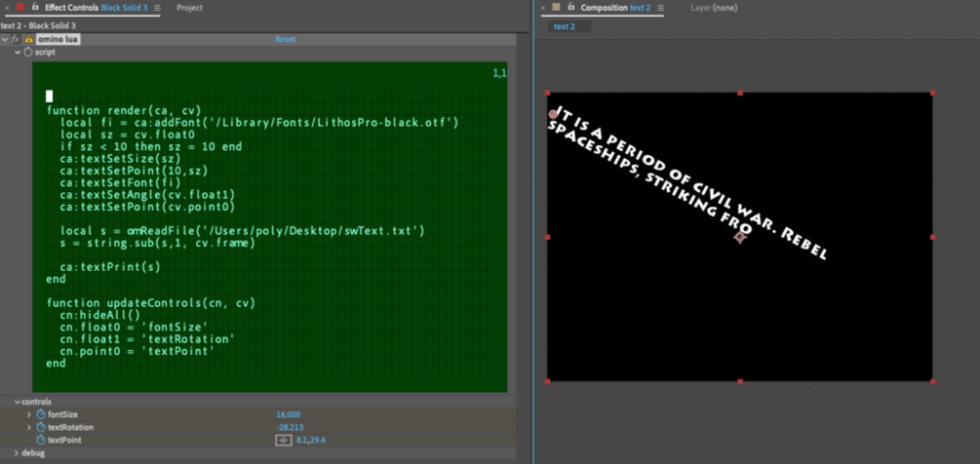This screenshot has width=980, height=464.
Task: Click the 'ca:textSetAngle(cv.float1)' line
Action: [x=147, y=195]
